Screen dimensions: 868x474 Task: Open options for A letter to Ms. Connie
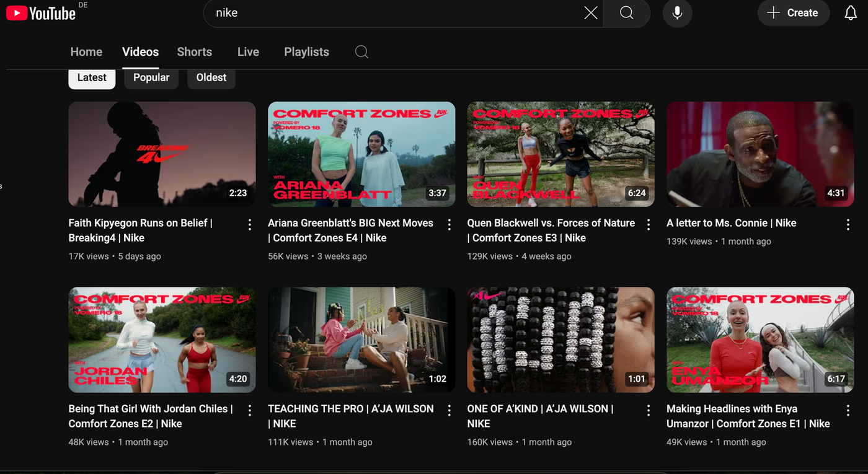pyautogui.click(x=848, y=224)
